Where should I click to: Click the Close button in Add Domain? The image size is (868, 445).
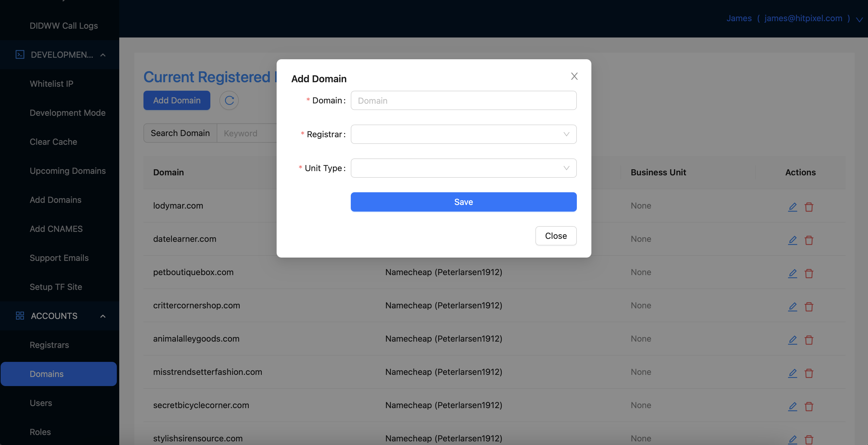(556, 235)
